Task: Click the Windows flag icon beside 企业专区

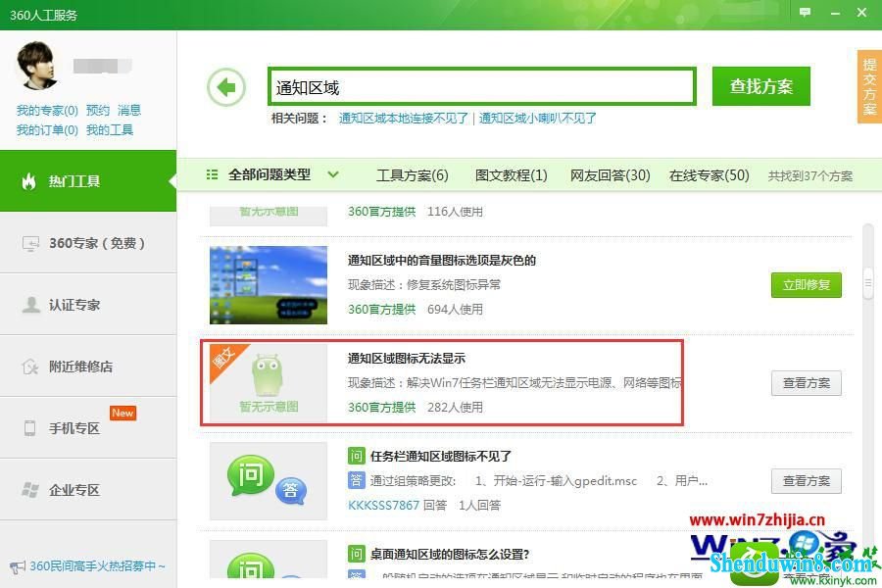Action: click(x=30, y=490)
